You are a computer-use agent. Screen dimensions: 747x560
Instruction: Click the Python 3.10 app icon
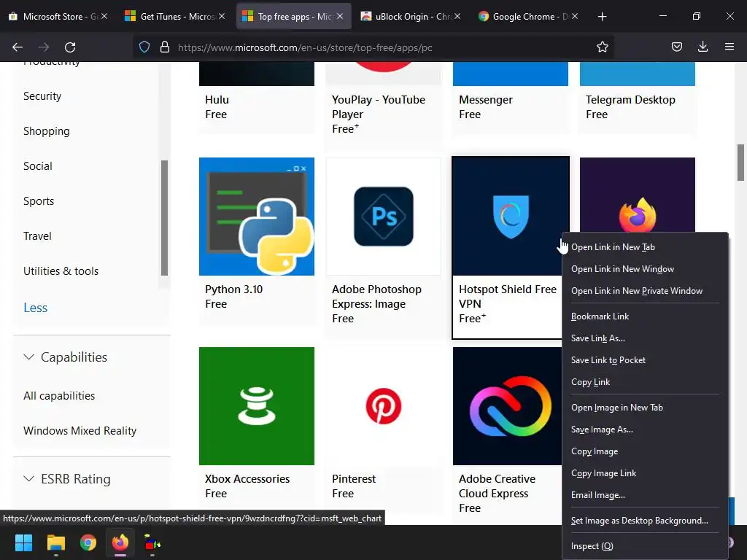(x=256, y=217)
